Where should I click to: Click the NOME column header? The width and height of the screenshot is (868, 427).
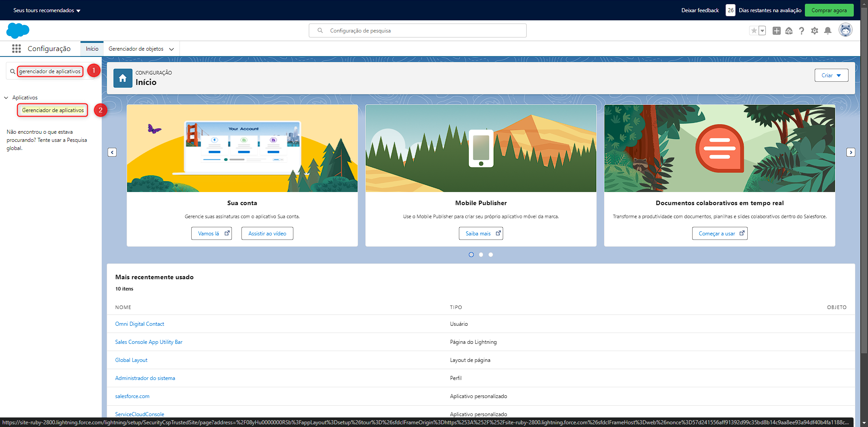pyautogui.click(x=123, y=307)
